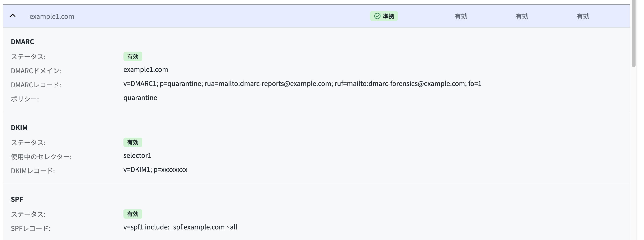The height and width of the screenshot is (240, 644).
Task: Click the 準拠 compliance badge
Action: pos(384,16)
